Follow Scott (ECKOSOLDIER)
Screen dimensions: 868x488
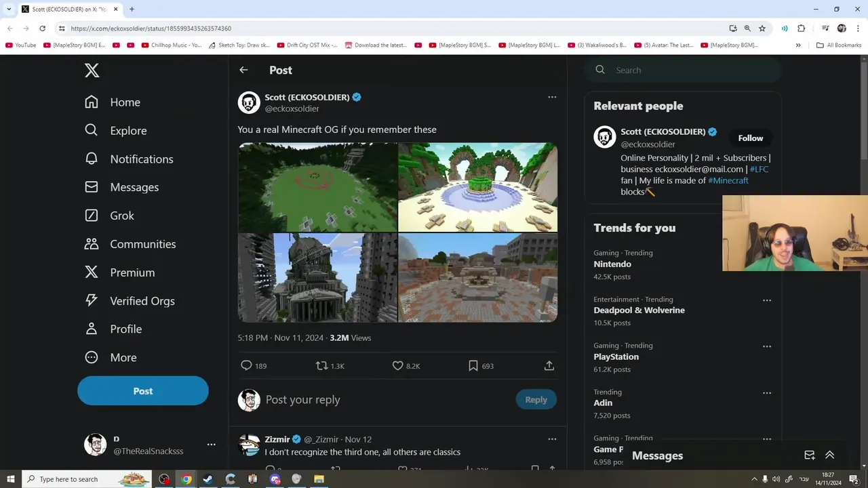pos(751,138)
